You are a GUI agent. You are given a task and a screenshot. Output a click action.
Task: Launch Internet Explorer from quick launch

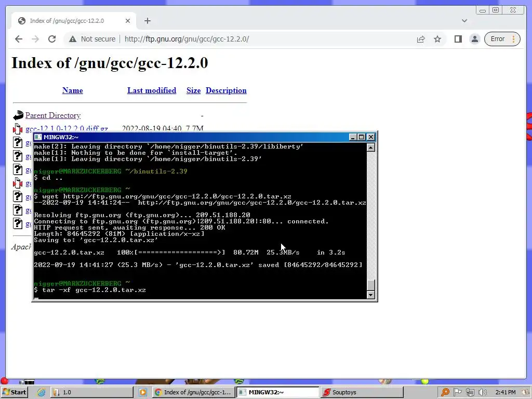click(41, 392)
